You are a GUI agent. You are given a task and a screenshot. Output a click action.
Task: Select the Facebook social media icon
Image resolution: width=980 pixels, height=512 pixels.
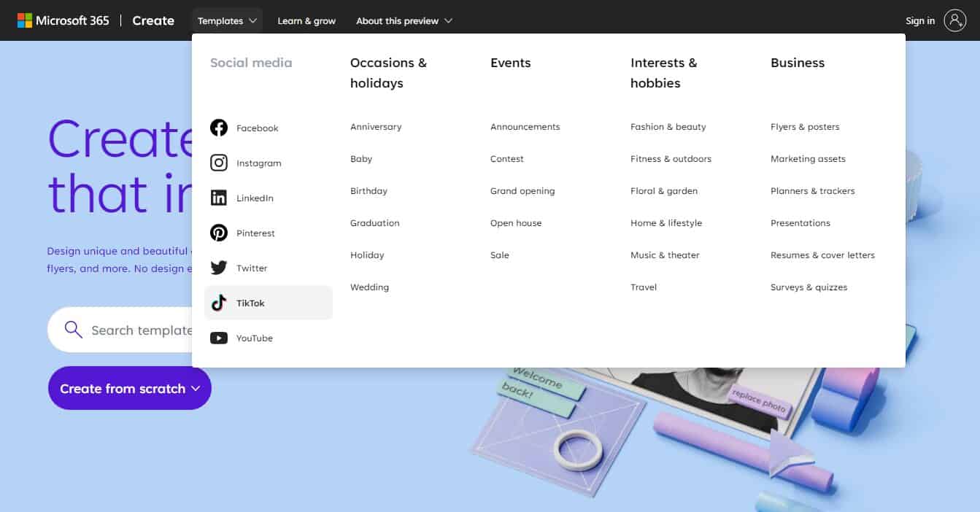(219, 127)
